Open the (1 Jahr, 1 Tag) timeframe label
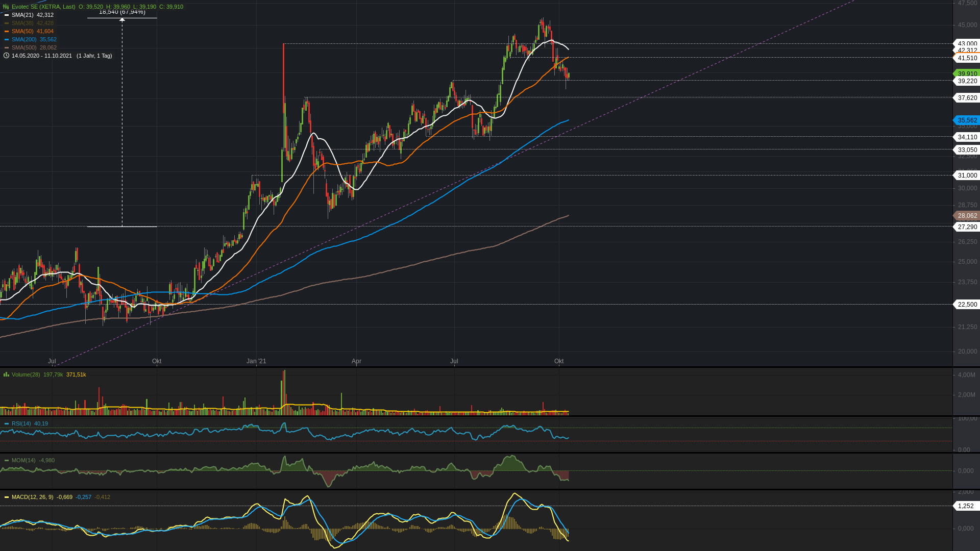980x551 pixels. [94, 56]
